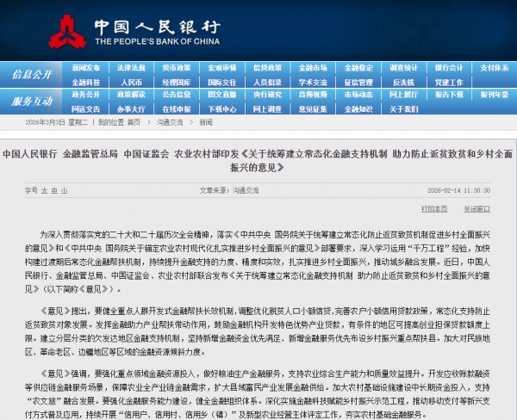Open 网上调查 section

point(267,109)
